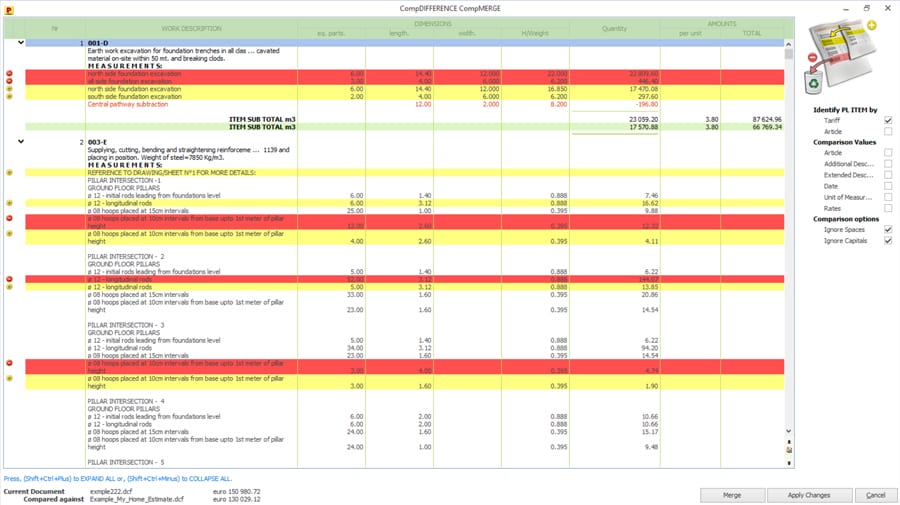Click the length column header
Viewport: 900px width, 505px height.
[399, 33]
